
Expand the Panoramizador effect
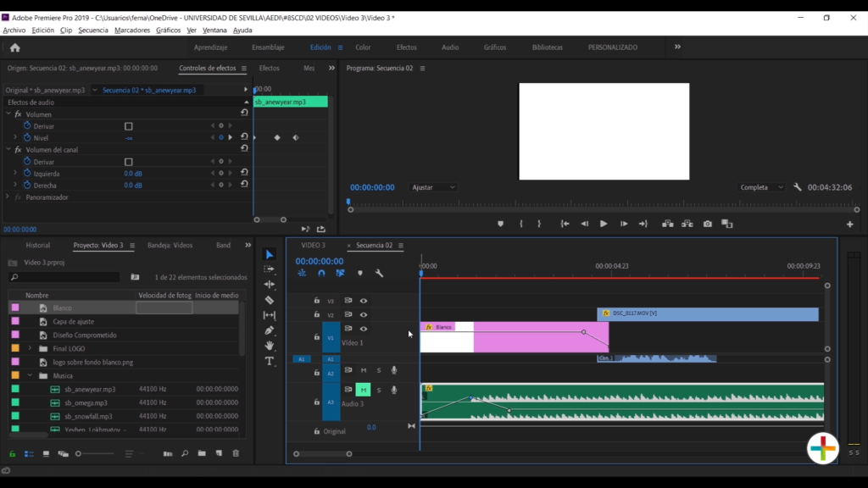(7, 197)
